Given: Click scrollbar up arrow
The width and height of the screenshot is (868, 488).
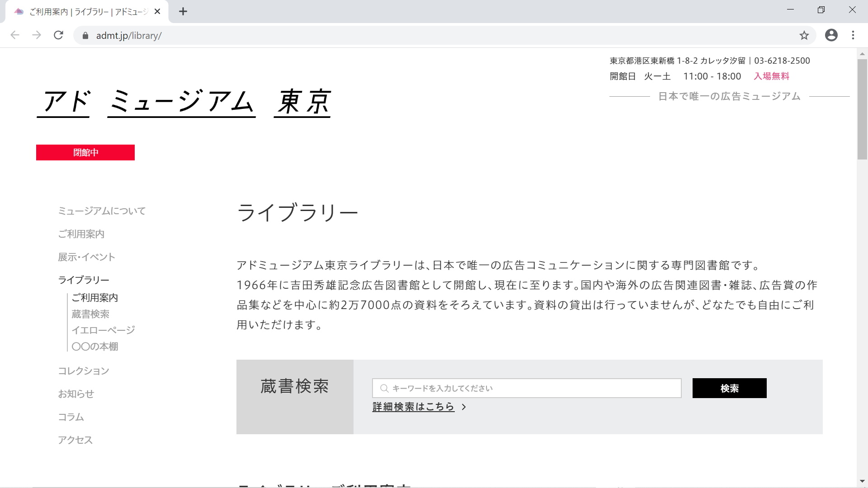Looking at the screenshot, I should [x=862, y=54].
